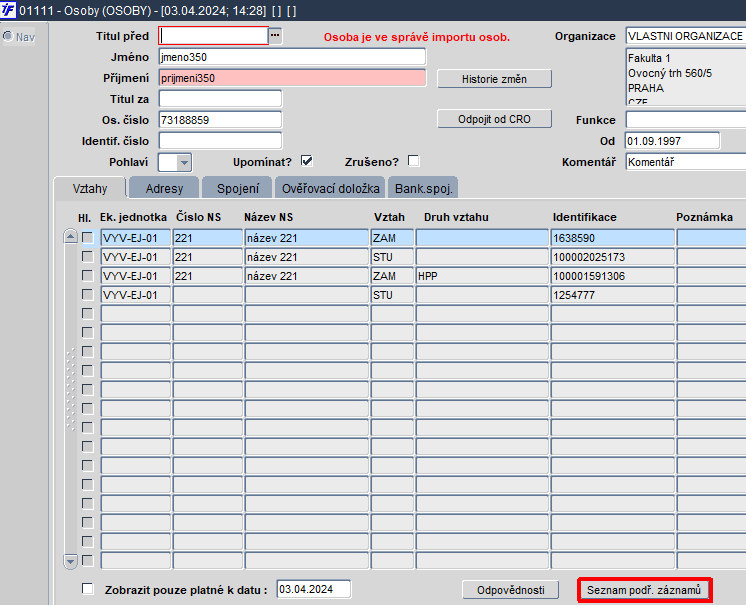Check Zobrazit pouze platné k datu checkbox
Screen dimensions: 746x605
click(88, 589)
